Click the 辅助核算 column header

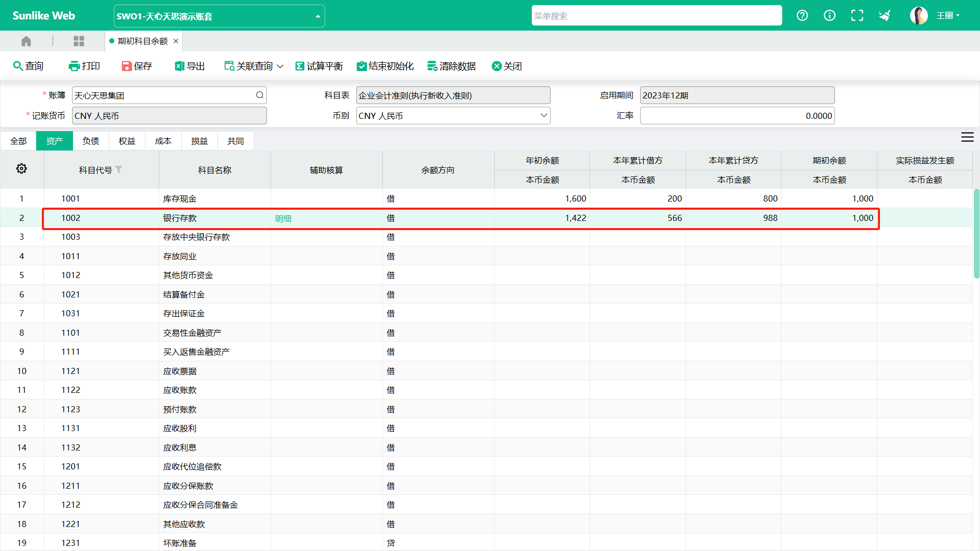coord(326,170)
